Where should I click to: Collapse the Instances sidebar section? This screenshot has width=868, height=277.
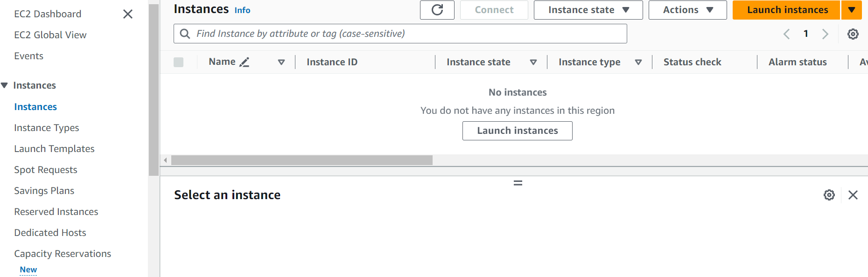[5, 85]
